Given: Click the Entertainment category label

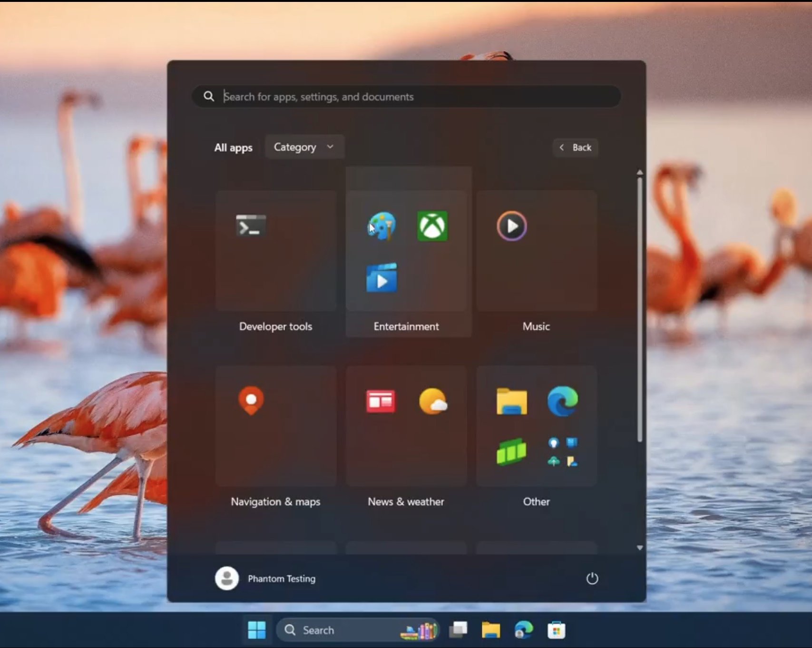Looking at the screenshot, I should coord(406,326).
